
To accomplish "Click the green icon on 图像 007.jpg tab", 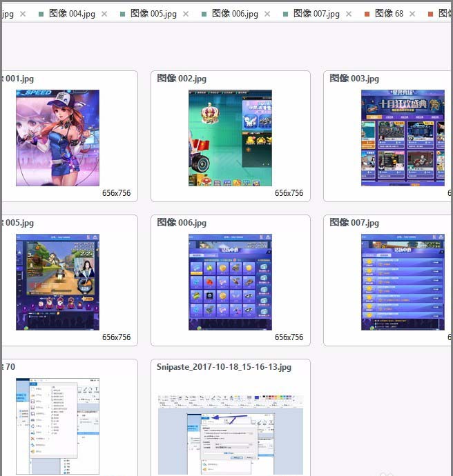I will [x=285, y=14].
